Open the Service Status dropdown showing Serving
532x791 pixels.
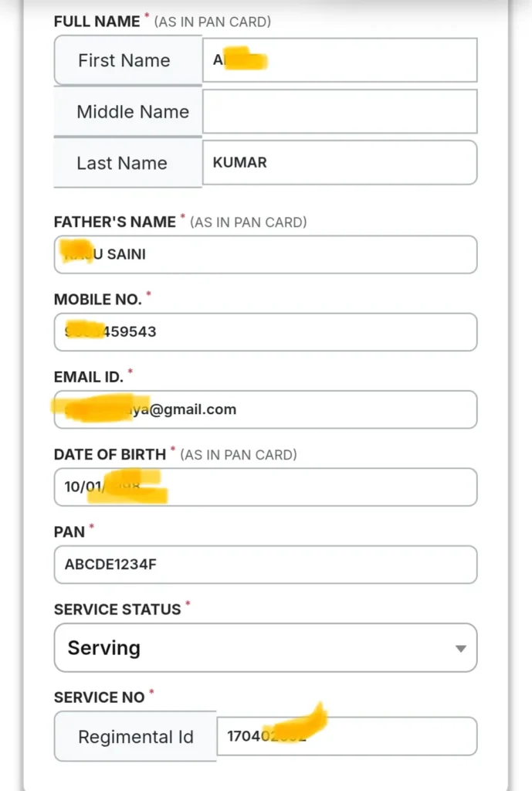click(255, 647)
